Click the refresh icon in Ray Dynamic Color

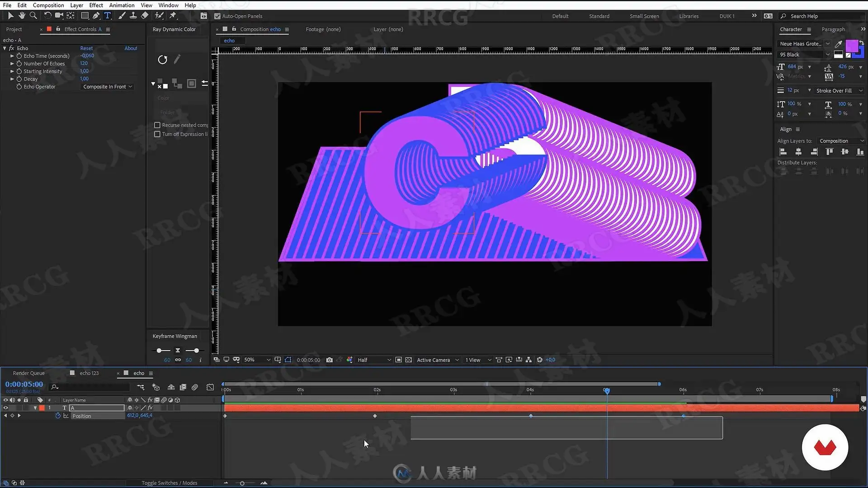point(163,60)
